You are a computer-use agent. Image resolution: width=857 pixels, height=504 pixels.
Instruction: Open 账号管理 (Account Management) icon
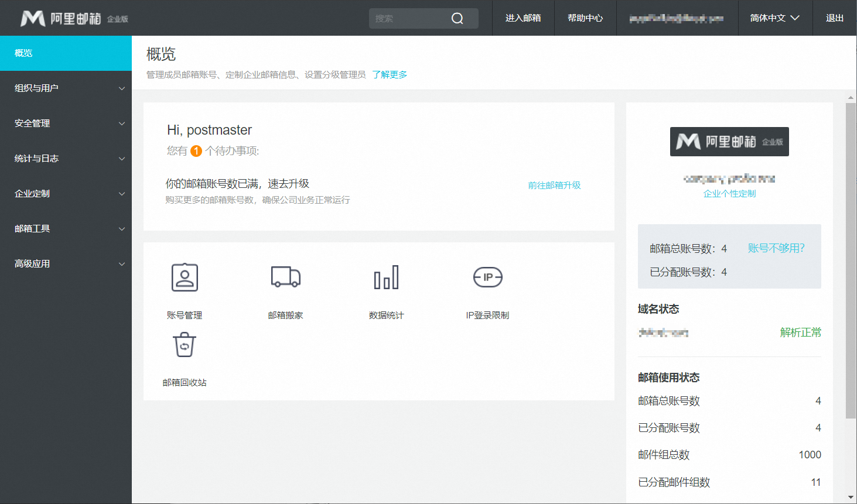pyautogui.click(x=185, y=277)
